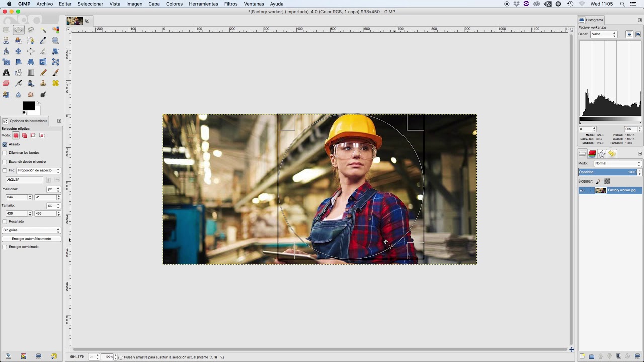This screenshot has width=644, height=362.
Task: Choose add to selection mode
Action: coord(24,135)
